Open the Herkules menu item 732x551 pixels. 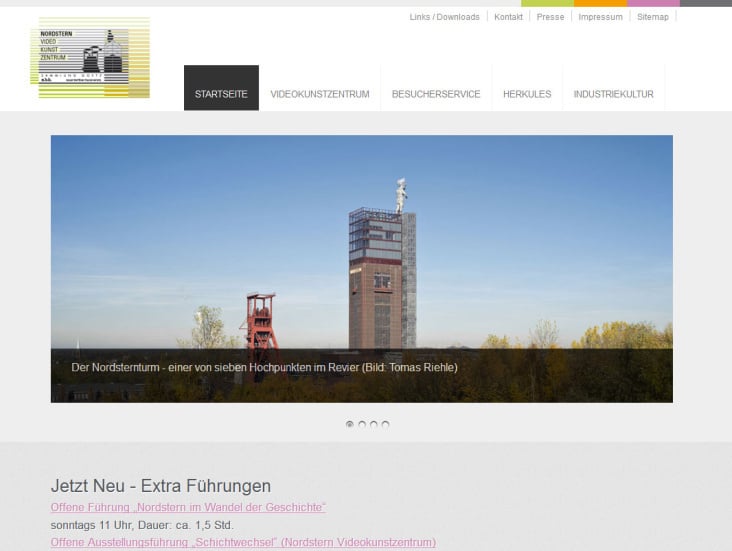[x=527, y=94]
